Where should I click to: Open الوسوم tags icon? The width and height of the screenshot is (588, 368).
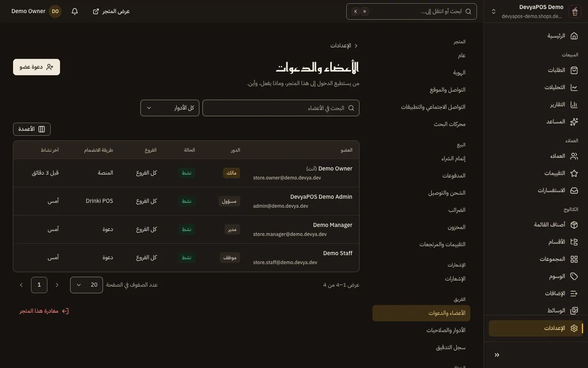tap(574, 276)
